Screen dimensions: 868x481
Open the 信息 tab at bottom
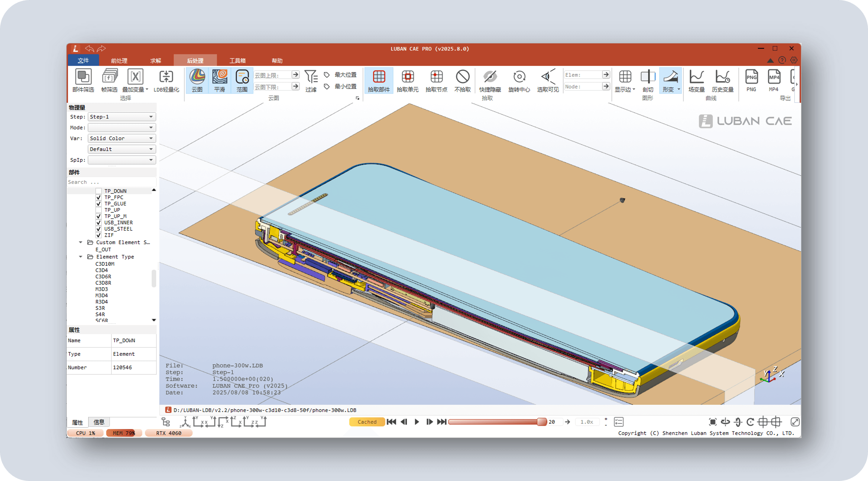point(99,422)
